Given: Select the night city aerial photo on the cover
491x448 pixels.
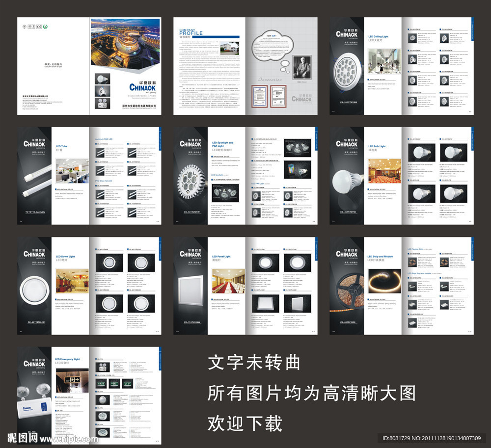Looking at the screenshot, I should [x=125, y=45].
